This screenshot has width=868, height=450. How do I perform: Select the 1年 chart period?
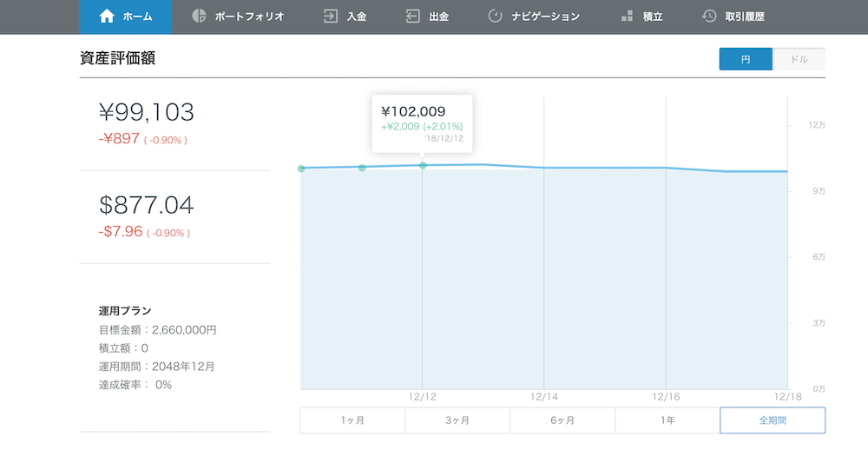667,420
